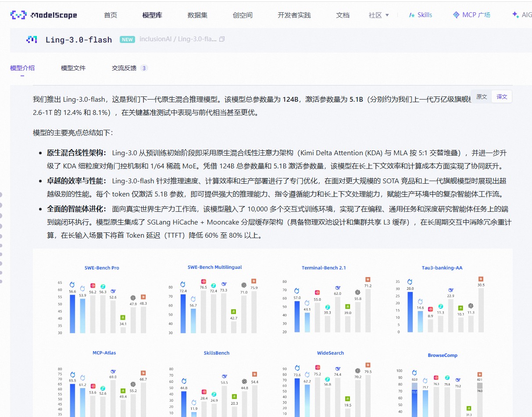This screenshot has height=417, width=532.
Task: Click the Terminal-Bench 2.1 chart title
Action: click(x=324, y=268)
